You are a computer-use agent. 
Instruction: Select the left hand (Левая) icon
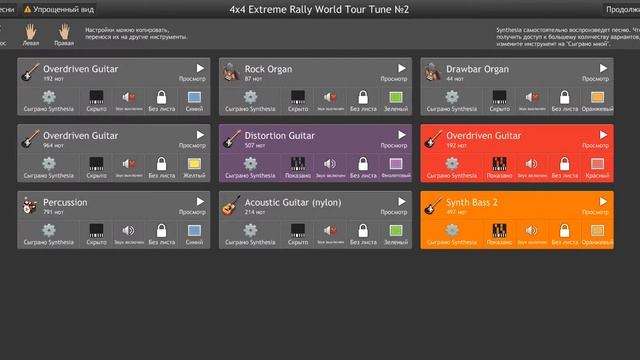(31, 31)
